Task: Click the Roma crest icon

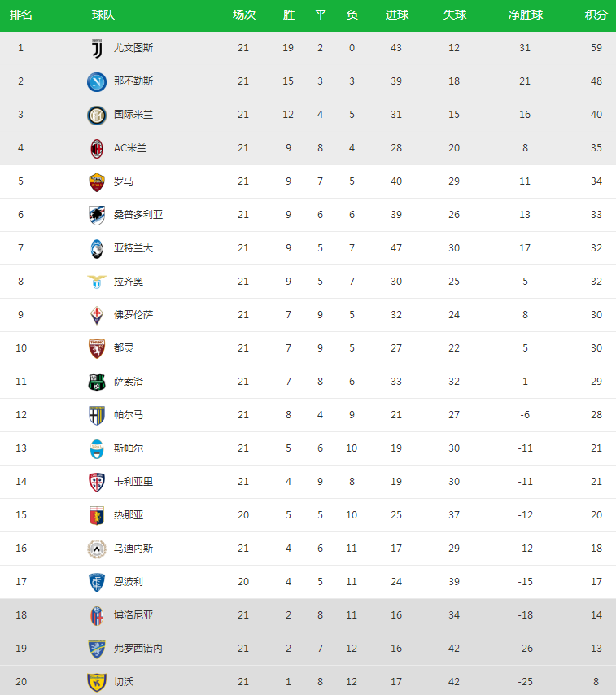Action: (97, 181)
